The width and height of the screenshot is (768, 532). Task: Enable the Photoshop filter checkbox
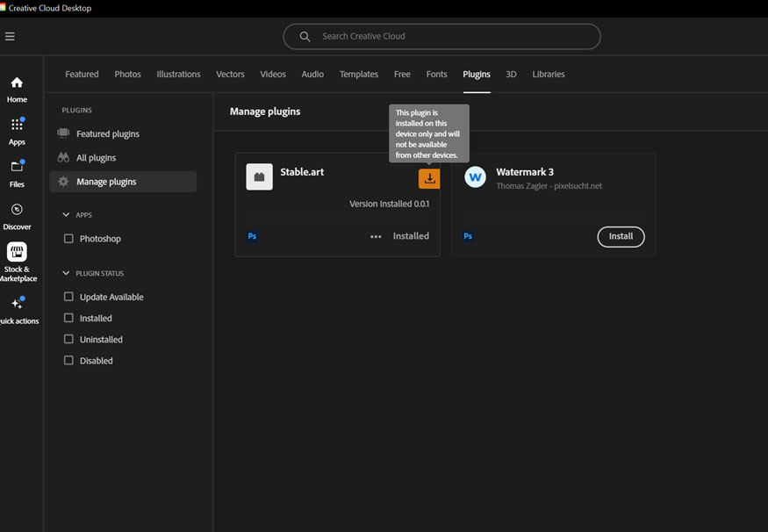point(68,239)
